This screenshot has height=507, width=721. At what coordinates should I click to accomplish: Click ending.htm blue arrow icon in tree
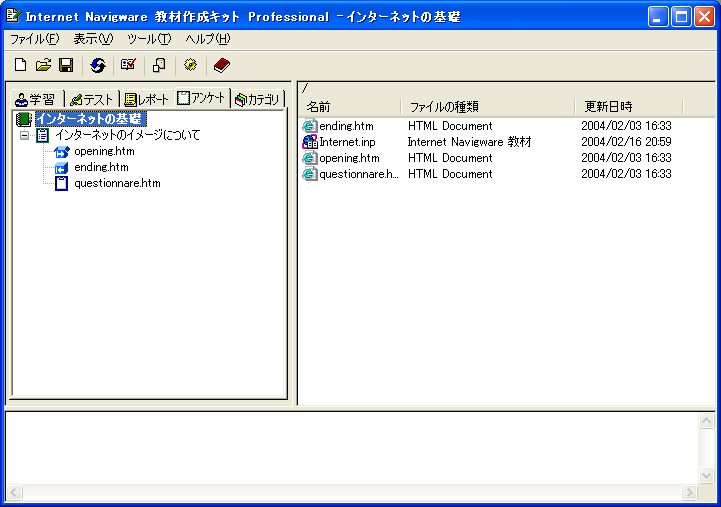[61, 167]
